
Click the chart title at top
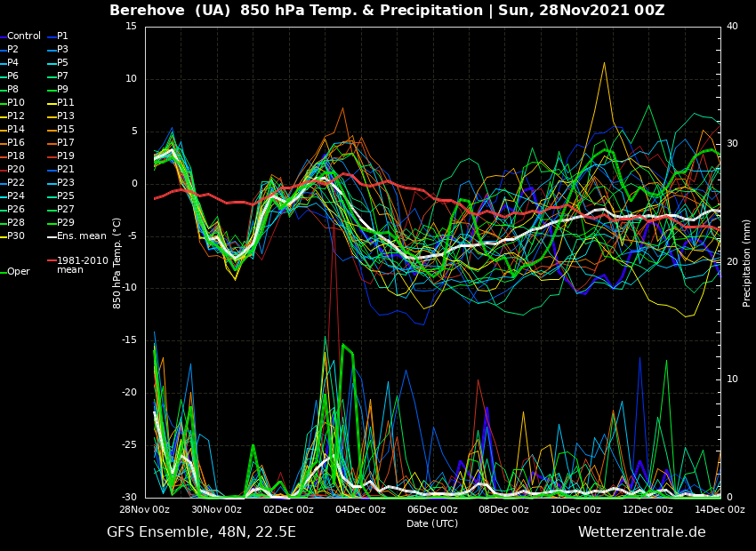coord(387,11)
